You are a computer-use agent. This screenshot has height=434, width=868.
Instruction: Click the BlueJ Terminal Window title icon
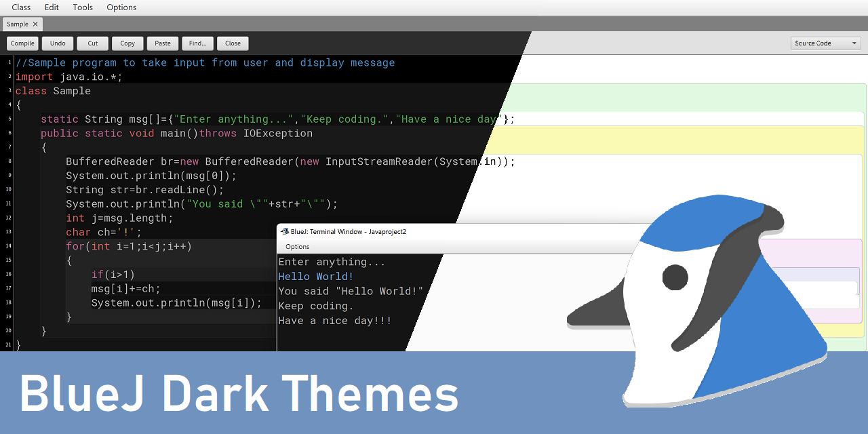[285, 231]
